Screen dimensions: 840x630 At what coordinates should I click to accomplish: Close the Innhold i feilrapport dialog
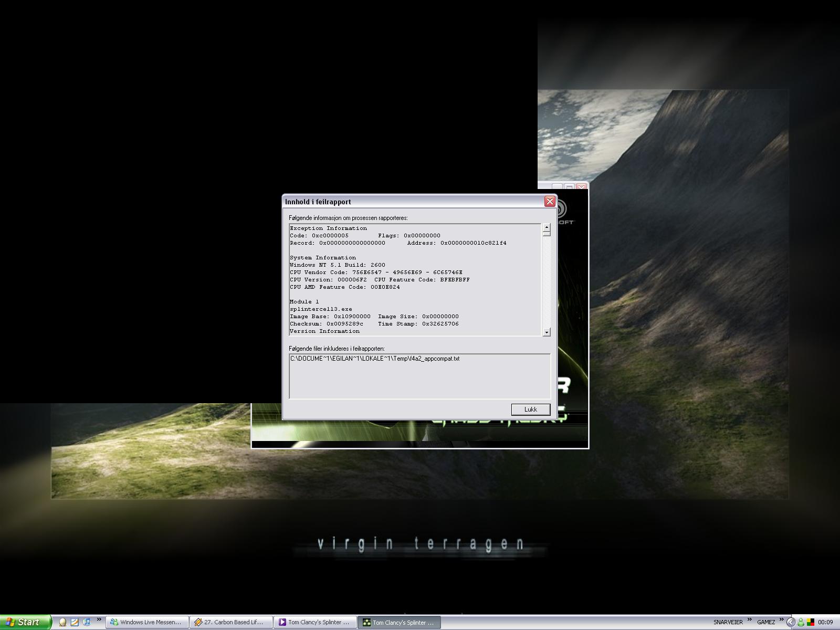coord(550,202)
